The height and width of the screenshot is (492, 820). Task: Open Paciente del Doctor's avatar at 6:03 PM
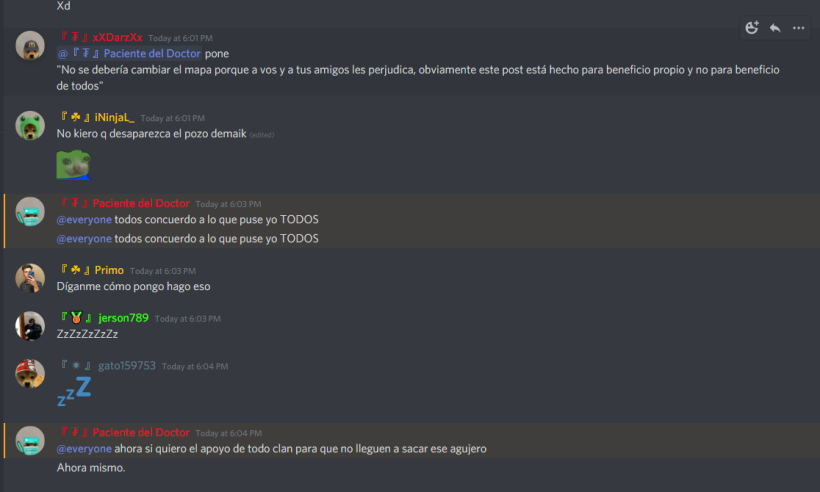(30, 211)
